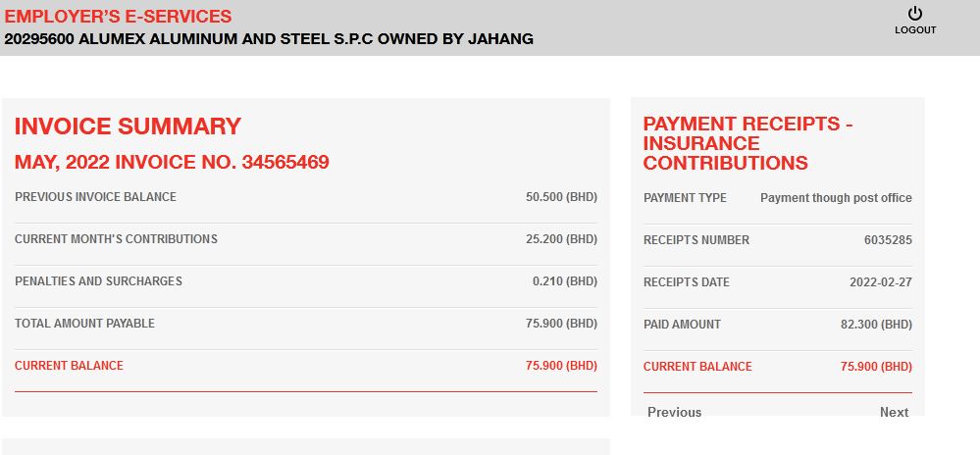
Task: Click the 82.300 (BHD) paid amount
Action: [876, 325]
